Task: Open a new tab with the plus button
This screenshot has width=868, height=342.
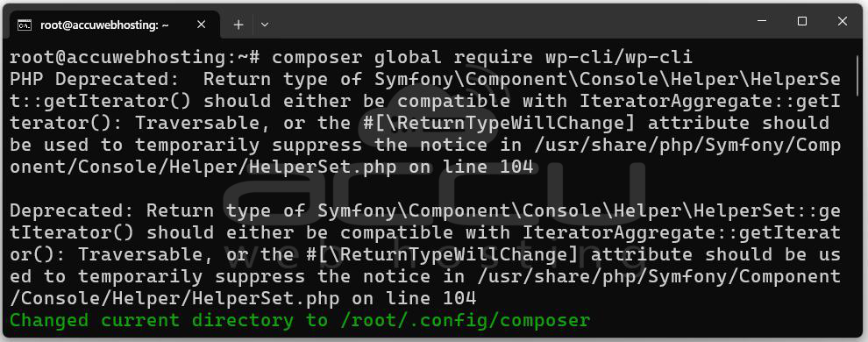Action: pos(238,25)
